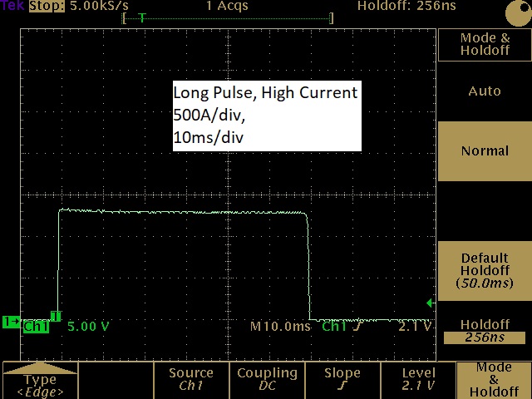
Task: Select the Holdoff 256ns setting
Action: pyautogui.click(x=485, y=331)
